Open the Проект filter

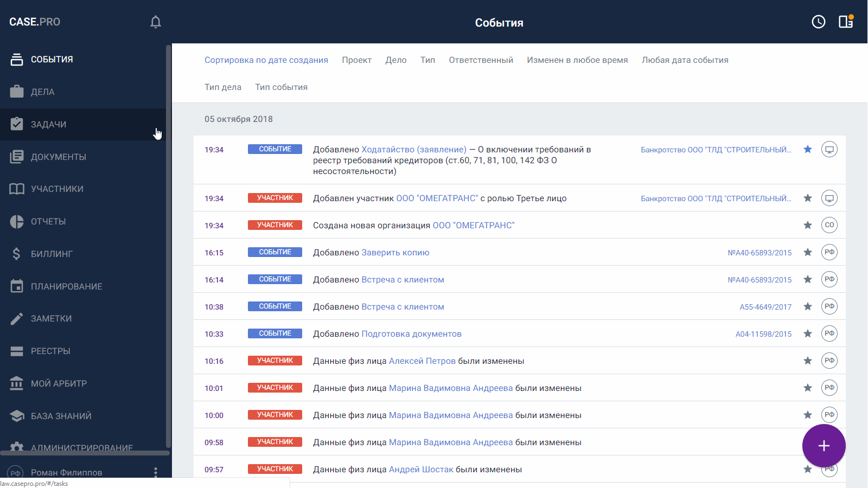(x=357, y=60)
